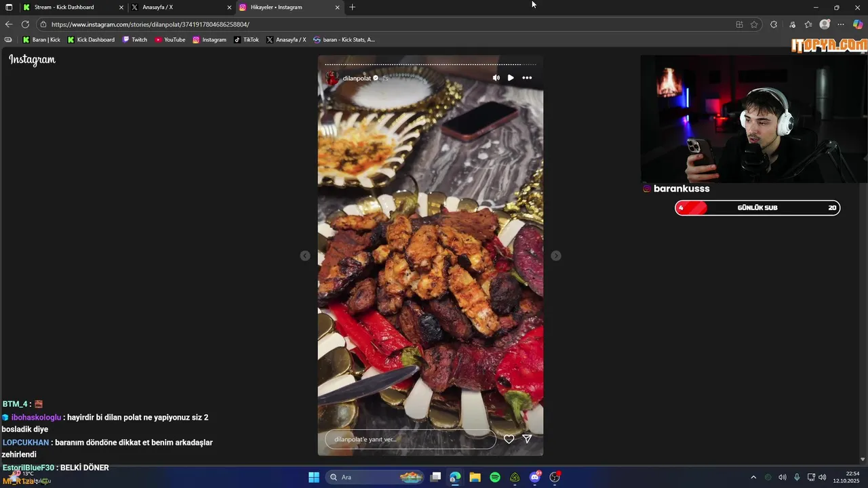Open the tab actions menu icon
868x488 pixels.
[x=9, y=7]
